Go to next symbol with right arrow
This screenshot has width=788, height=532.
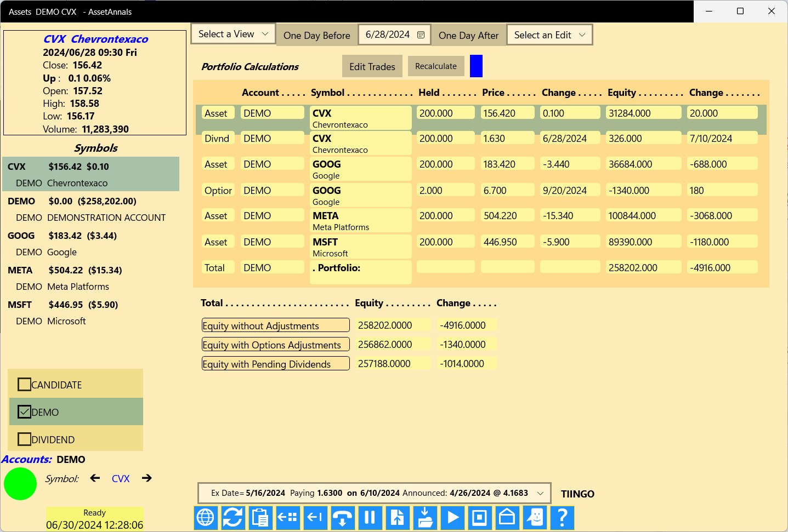click(146, 478)
